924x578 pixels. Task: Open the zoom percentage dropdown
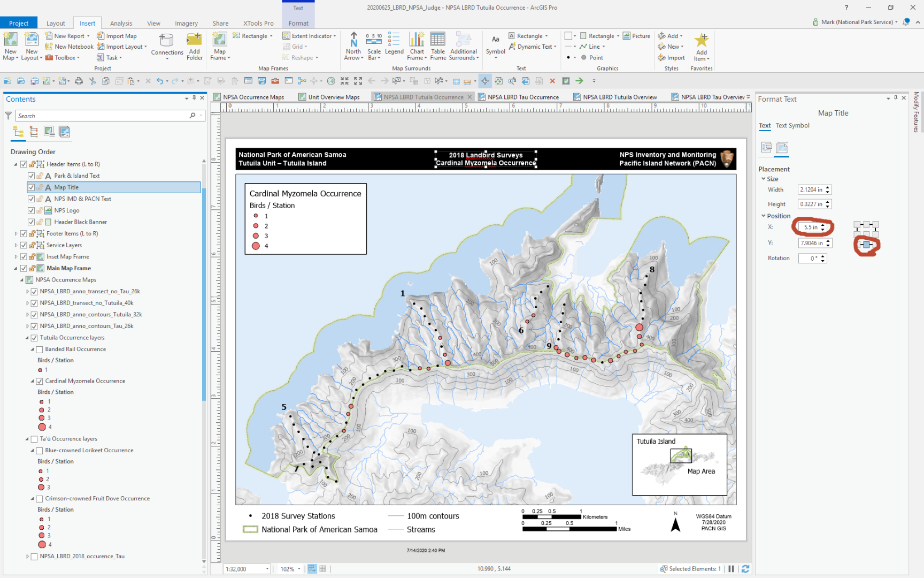(299, 569)
